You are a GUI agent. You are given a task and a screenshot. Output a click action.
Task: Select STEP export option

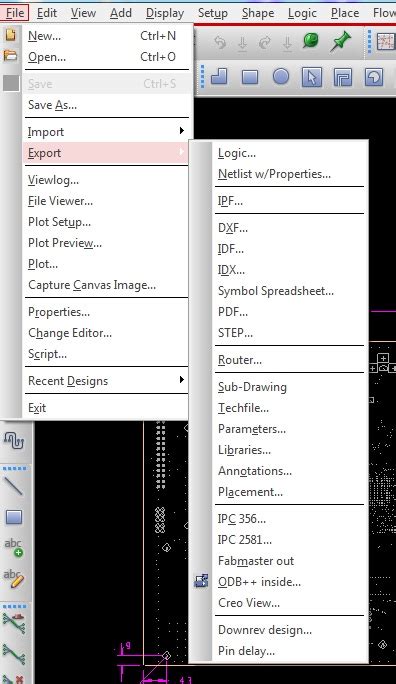pos(235,333)
